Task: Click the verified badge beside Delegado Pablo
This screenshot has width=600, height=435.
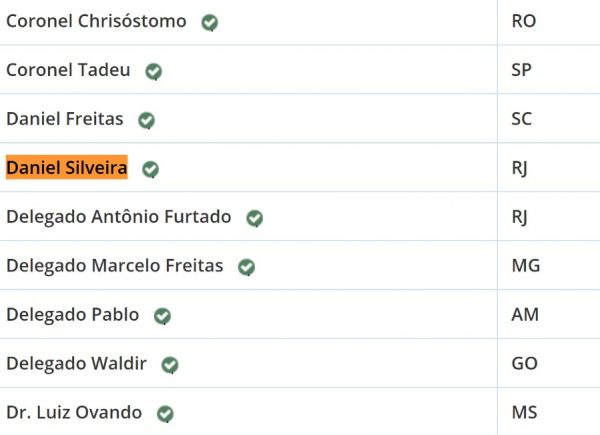Action: 162,316
